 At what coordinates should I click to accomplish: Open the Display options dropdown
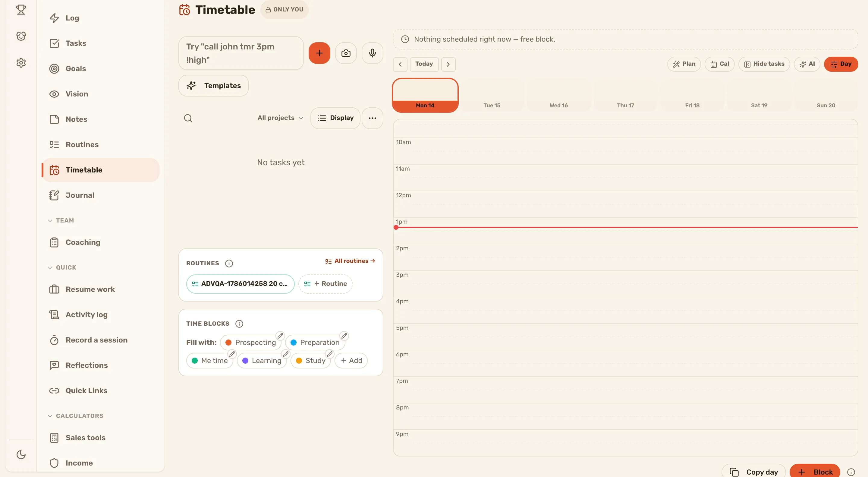[335, 118]
